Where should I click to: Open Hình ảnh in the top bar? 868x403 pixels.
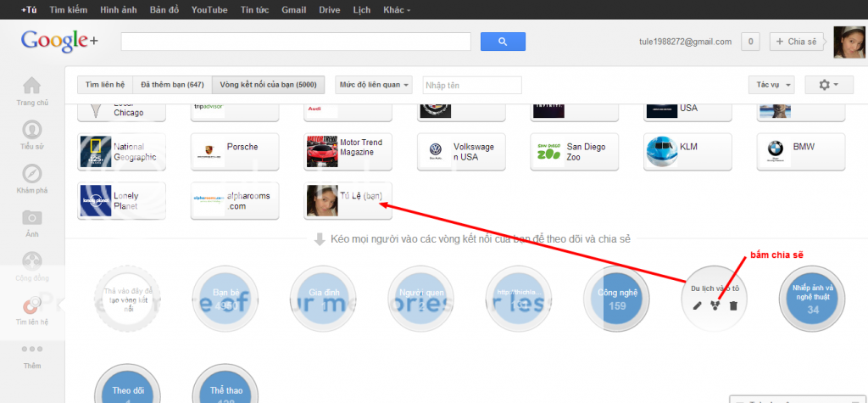(119, 10)
